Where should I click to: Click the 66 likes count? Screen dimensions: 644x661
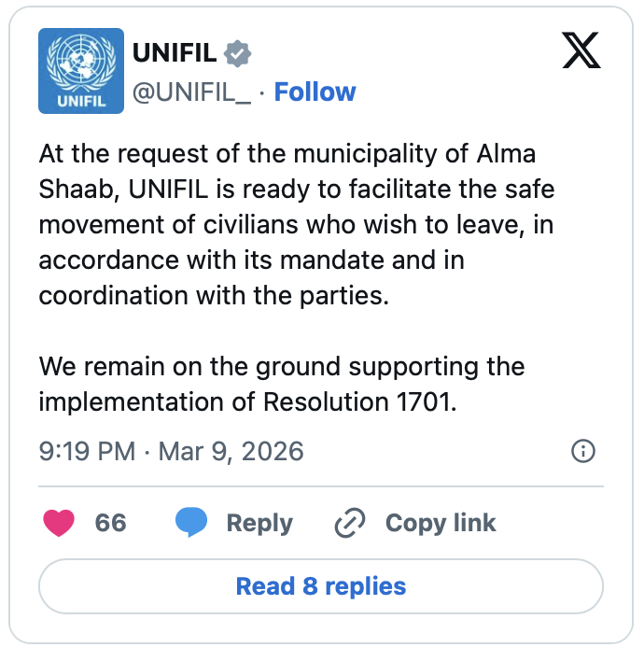[x=110, y=523]
